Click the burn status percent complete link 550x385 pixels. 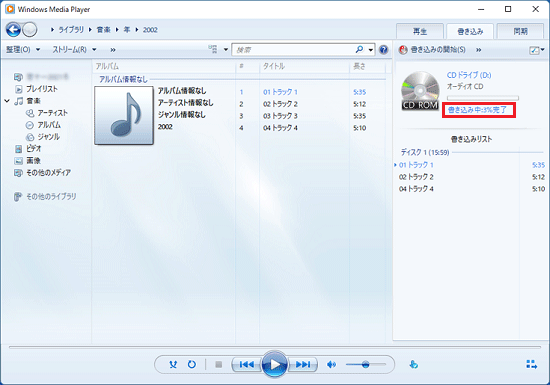tap(478, 110)
